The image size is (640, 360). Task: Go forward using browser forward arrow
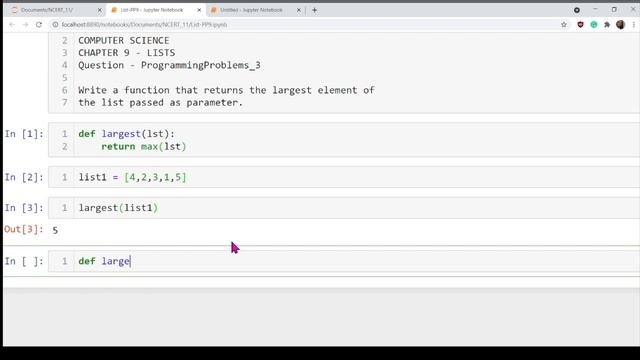point(25,24)
